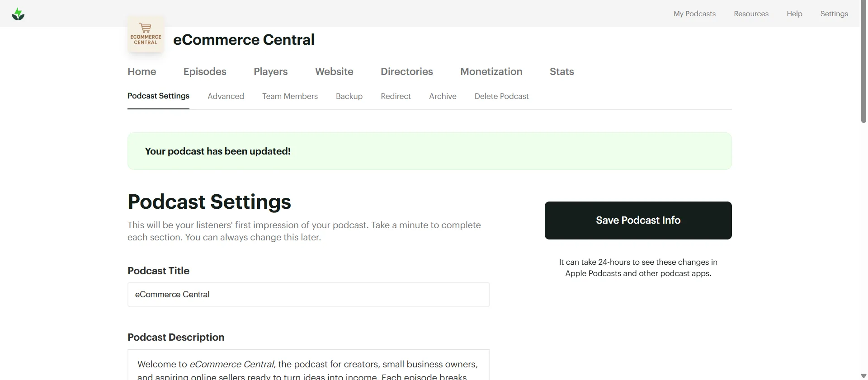Open the eCommerce Central podcast artwork thumbnail

click(146, 34)
